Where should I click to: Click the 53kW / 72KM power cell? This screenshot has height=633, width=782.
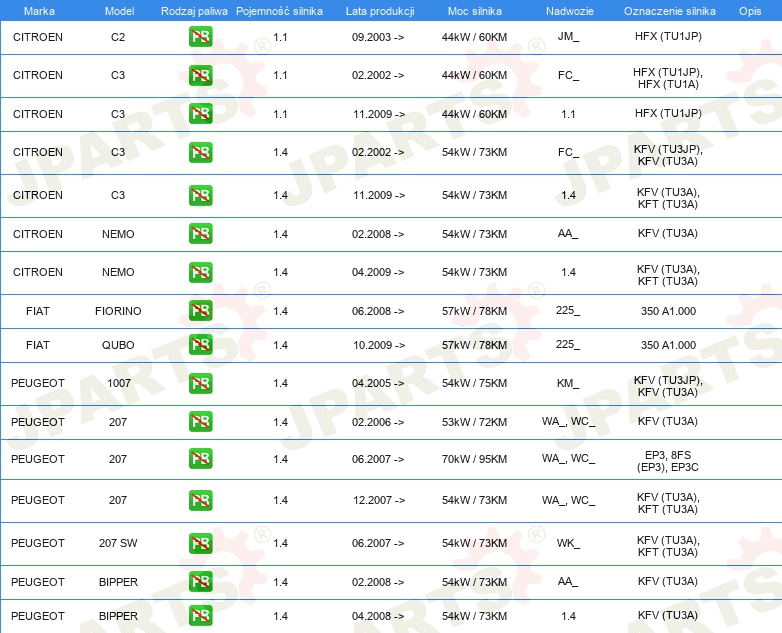(474, 422)
